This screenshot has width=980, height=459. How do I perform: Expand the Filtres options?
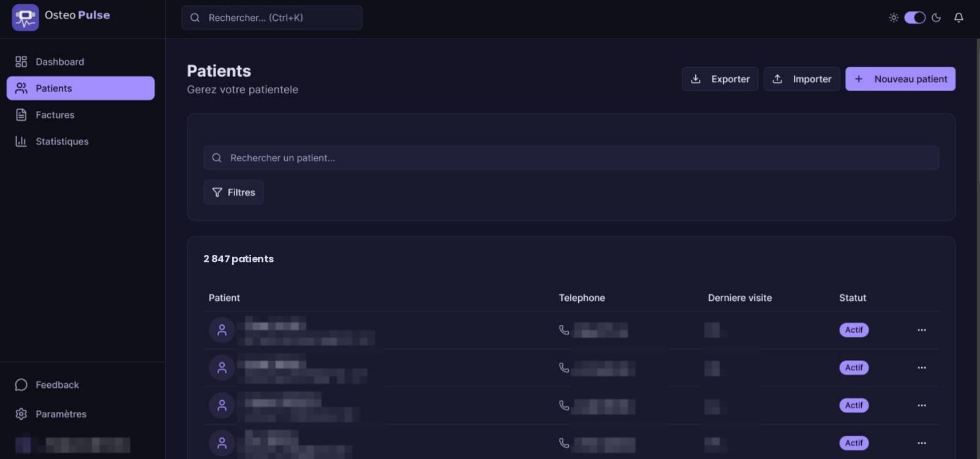coord(233,192)
